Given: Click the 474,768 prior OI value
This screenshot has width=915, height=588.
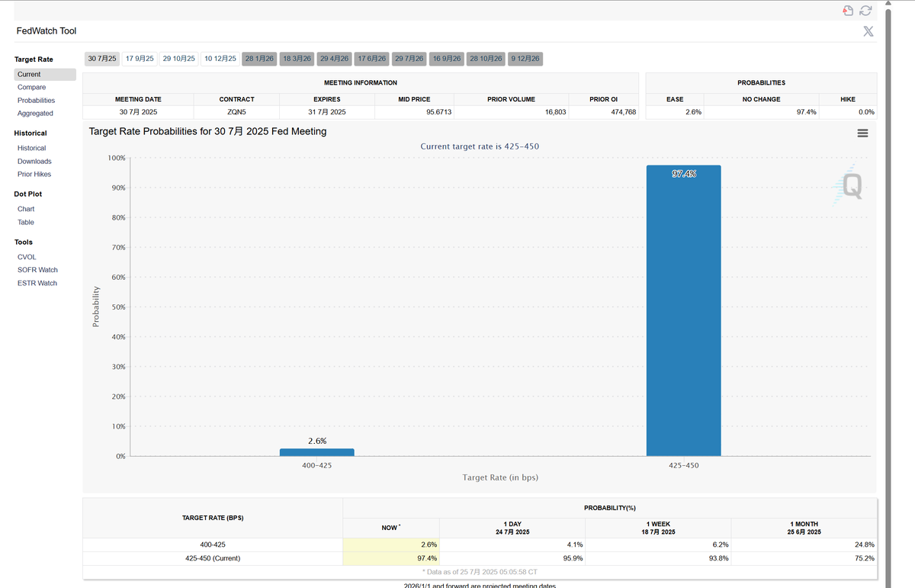Looking at the screenshot, I should tap(622, 112).
